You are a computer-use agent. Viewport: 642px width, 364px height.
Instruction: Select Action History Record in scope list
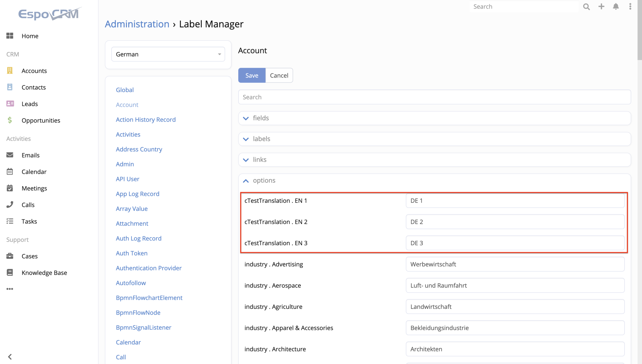145,120
